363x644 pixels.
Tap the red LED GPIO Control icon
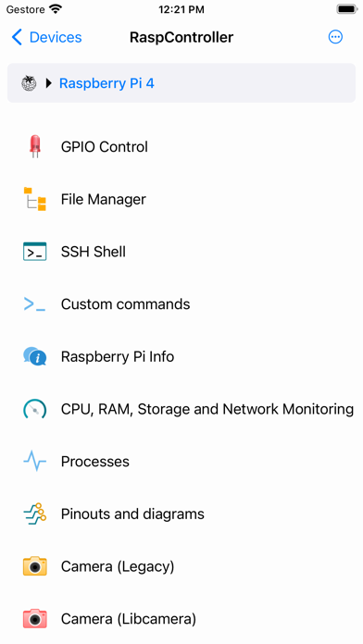tap(35, 146)
